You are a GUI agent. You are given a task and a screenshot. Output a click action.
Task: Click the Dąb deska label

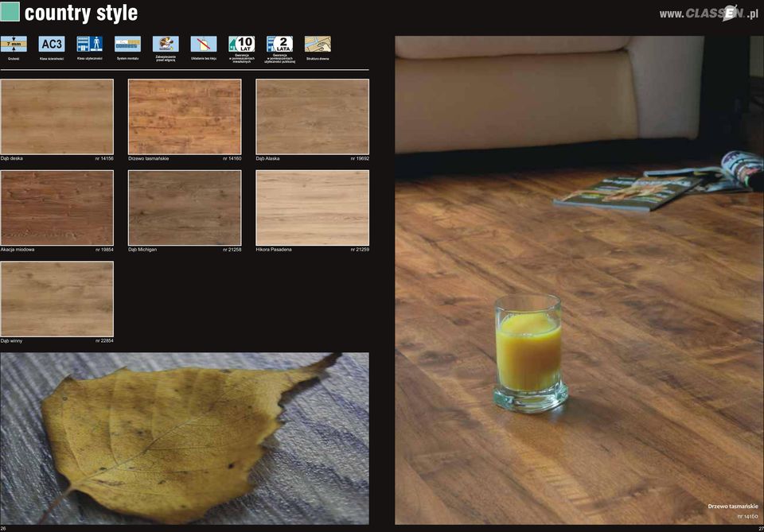12,159
